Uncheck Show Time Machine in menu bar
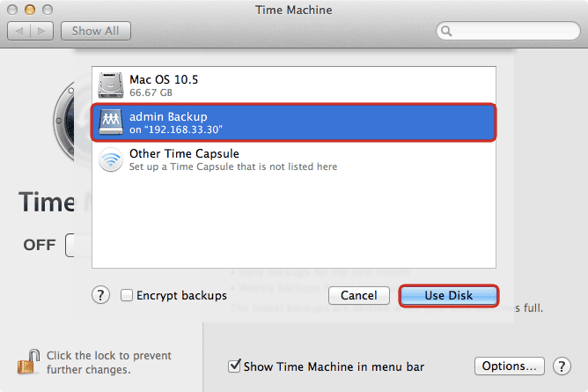588x392 pixels. (234, 366)
